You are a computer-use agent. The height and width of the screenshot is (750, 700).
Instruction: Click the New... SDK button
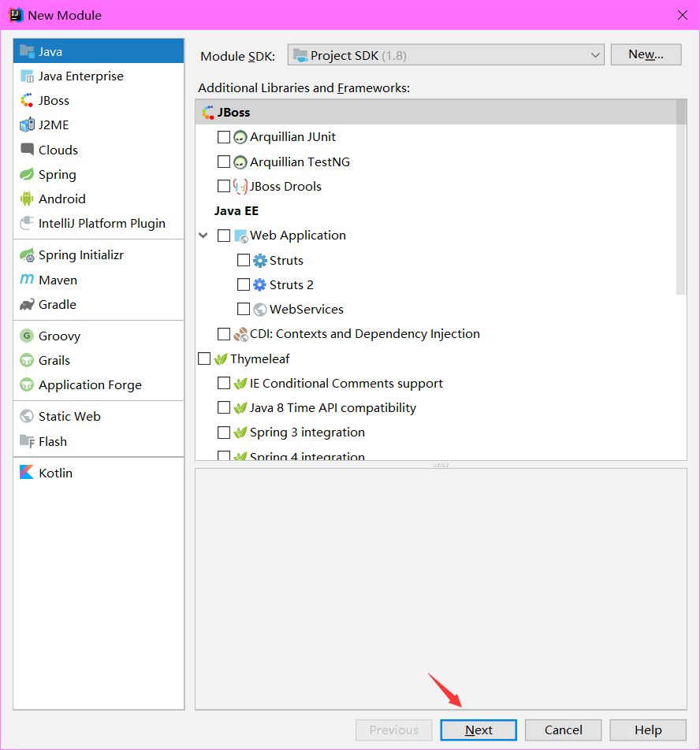click(x=646, y=54)
